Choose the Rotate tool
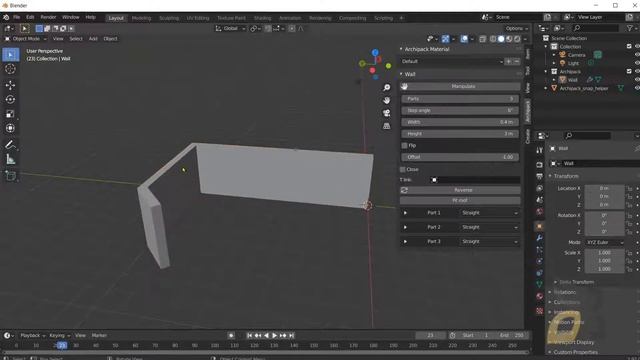 coord(11,100)
